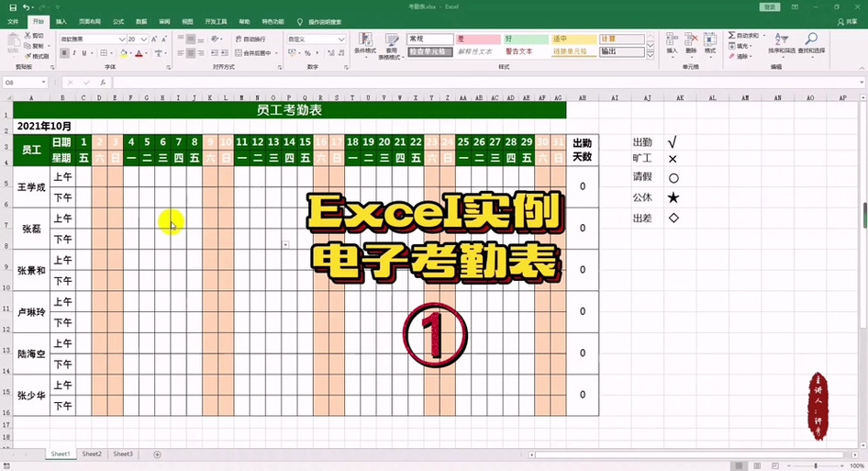Expand the cell styles gallery

(651, 55)
